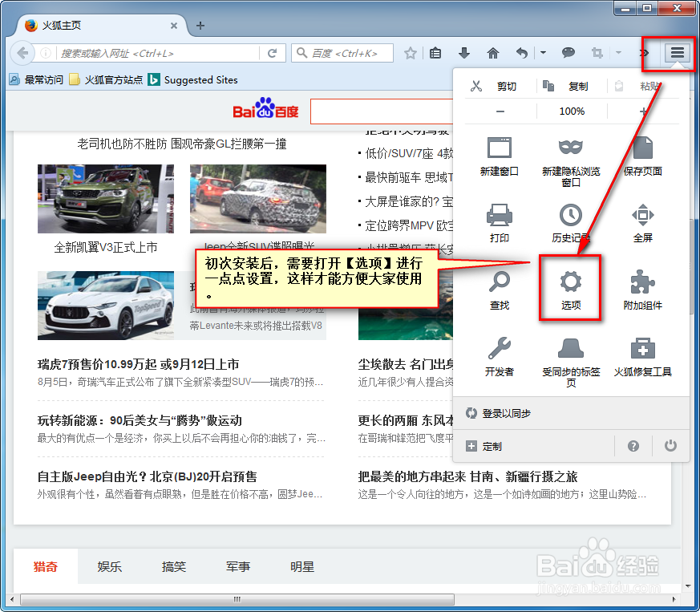Expand the toolbar overflow chevron
The height and width of the screenshot is (612, 700).
coord(643,53)
